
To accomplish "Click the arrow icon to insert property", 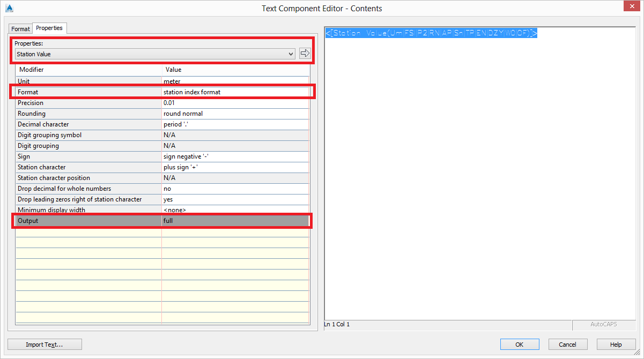I will tap(305, 54).
